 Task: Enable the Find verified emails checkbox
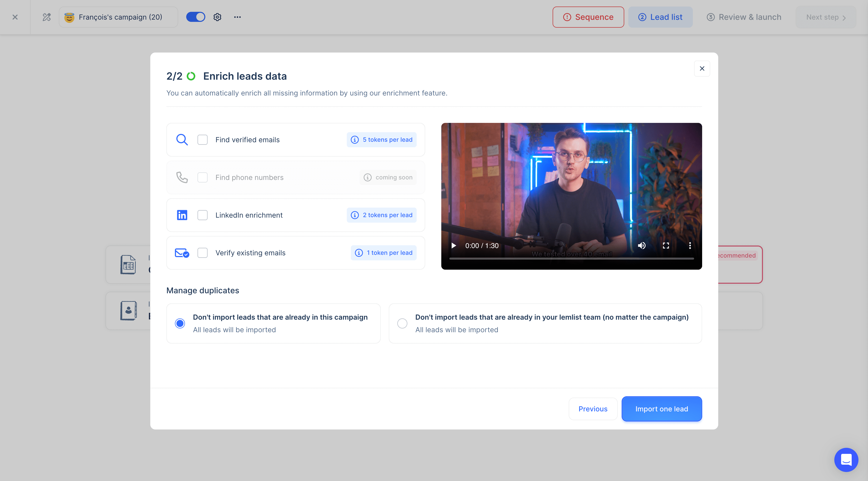pos(203,139)
